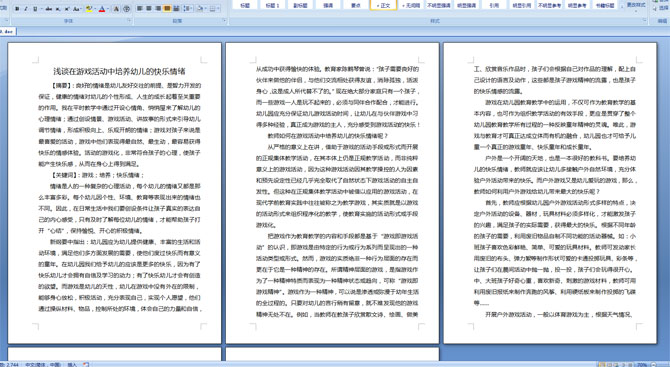This screenshot has width=670, height=367.
Task: Open the Paragraph dialog launcher
Action: 224,20
